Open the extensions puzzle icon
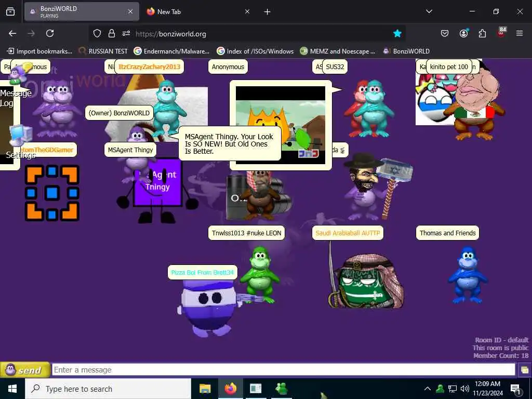The width and height of the screenshot is (532, 399). [482, 34]
